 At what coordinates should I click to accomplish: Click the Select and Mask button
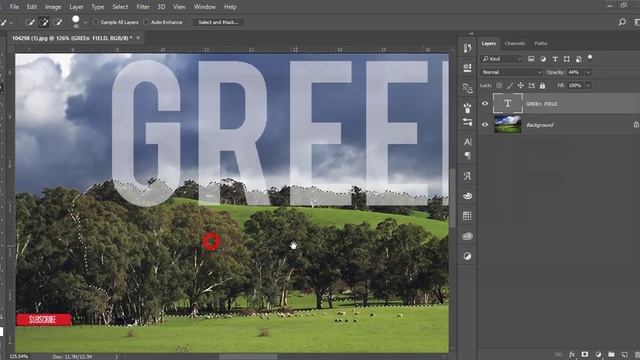point(218,22)
